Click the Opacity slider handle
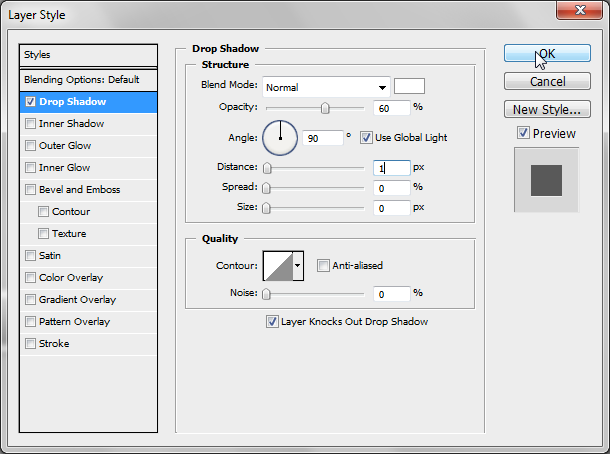 (325, 108)
